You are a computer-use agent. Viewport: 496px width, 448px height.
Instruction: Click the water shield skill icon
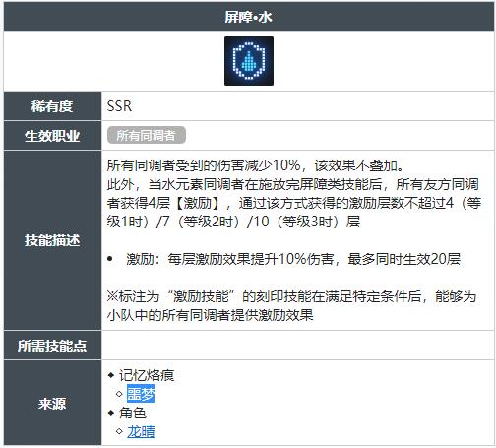249,61
